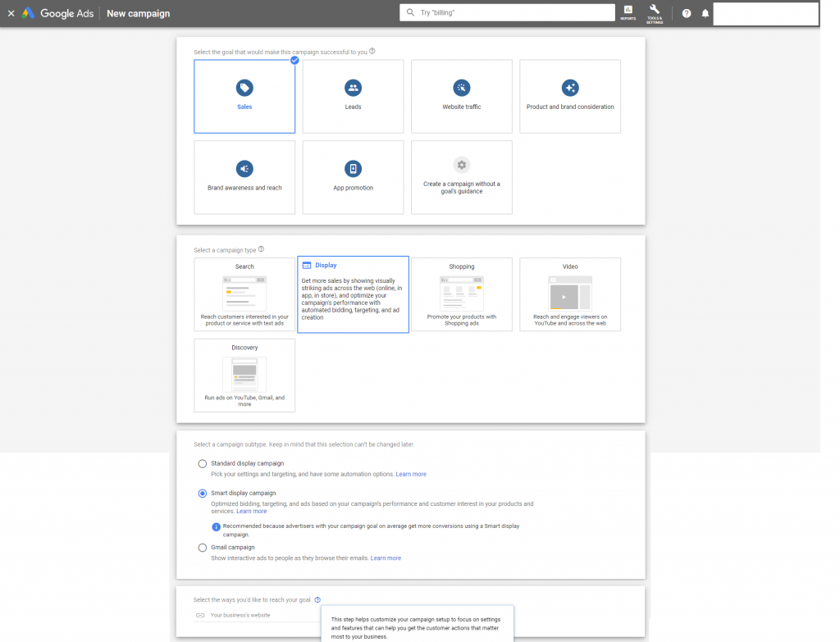Select the App promotion goal
The width and height of the screenshot is (840, 642).
click(x=353, y=169)
